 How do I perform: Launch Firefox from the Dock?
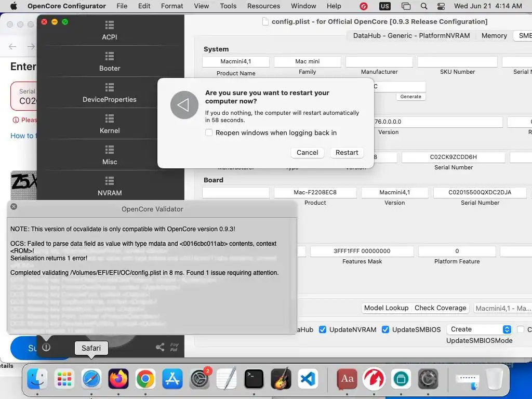point(118,379)
